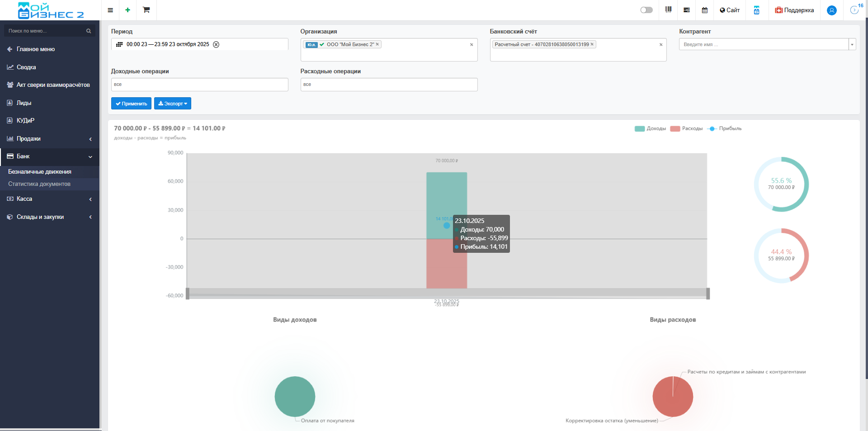
Task: Click the menu search magnifier icon
Action: coord(89,31)
